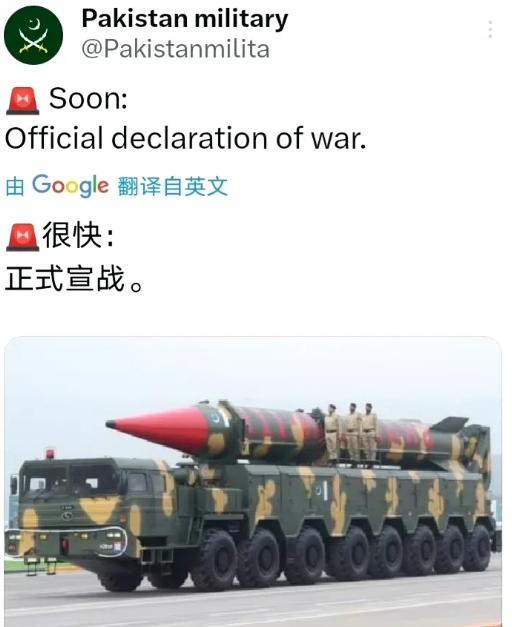Screen dimensions: 512x627
Task: Click the siren emoji before Soon
Action: [x=23, y=100]
